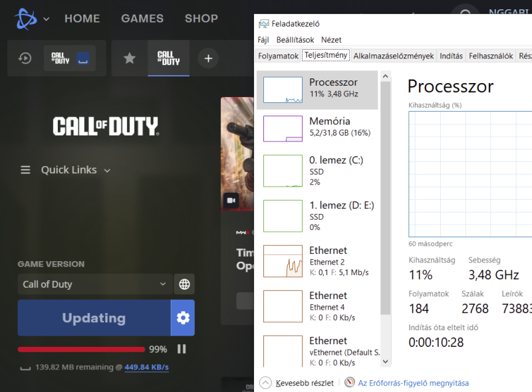This screenshot has height=392, width=532.
Task: Click the Processzor mini graph thumbnail
Action: tap(283, 90)
